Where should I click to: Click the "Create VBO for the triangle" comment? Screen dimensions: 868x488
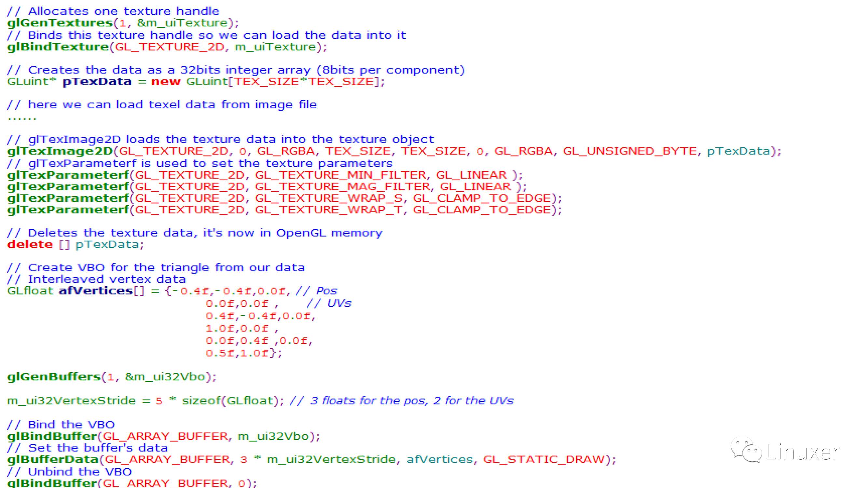point(156,267)
